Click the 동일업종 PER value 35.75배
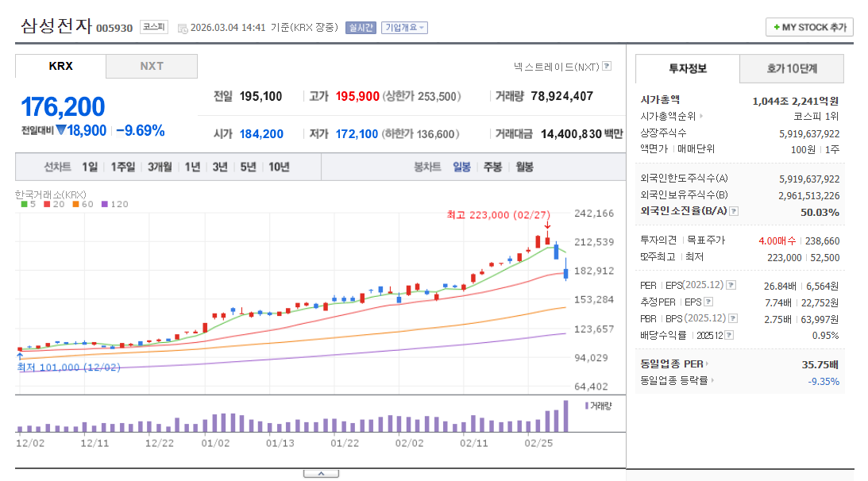This screenshot has height=481, width=868. tap(820, 364)
